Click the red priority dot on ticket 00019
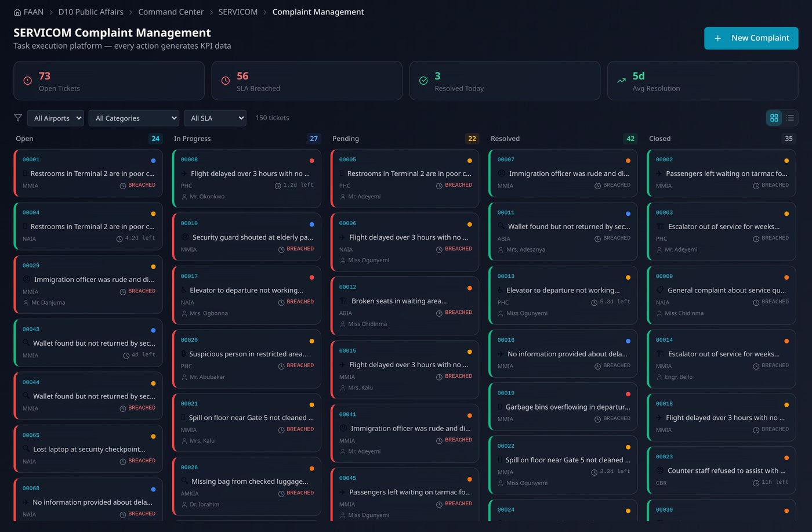The image size is (812, 532). pos(628,394)
